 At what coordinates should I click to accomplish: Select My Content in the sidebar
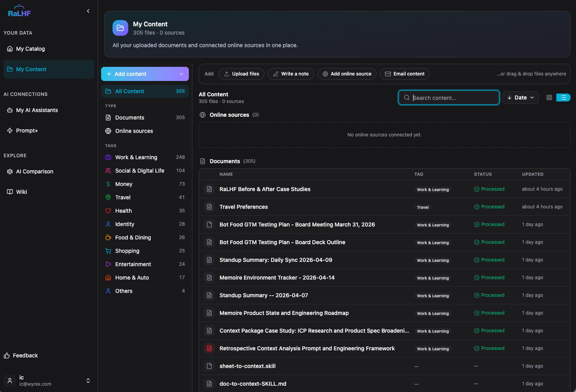(49, 69)
